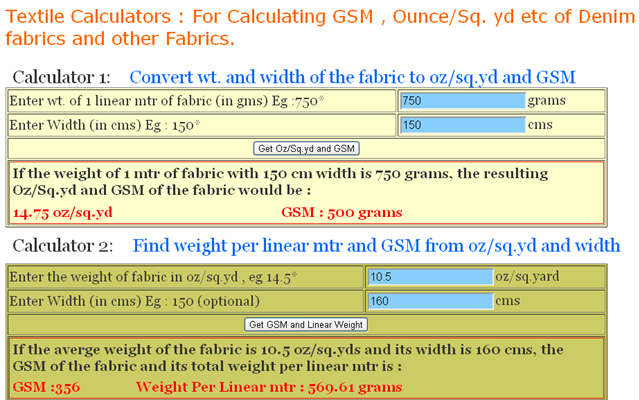Click the Calculator 1: heading label
The image size is (640, 400).
coord(62,77)
